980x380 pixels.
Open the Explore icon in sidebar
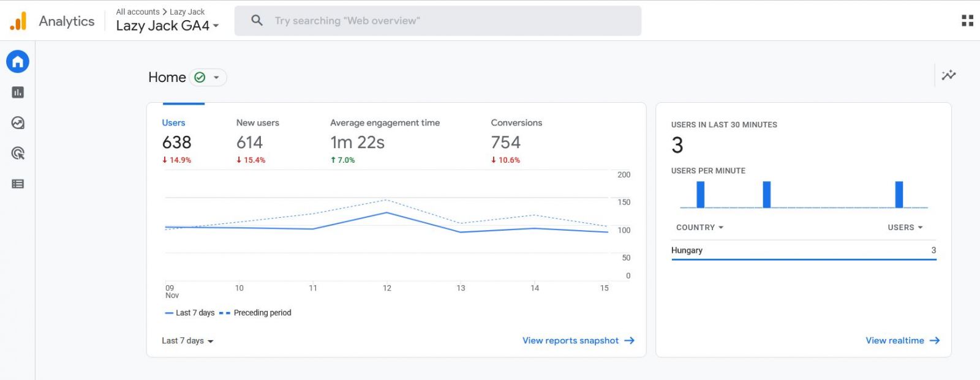tap(18, 123)
